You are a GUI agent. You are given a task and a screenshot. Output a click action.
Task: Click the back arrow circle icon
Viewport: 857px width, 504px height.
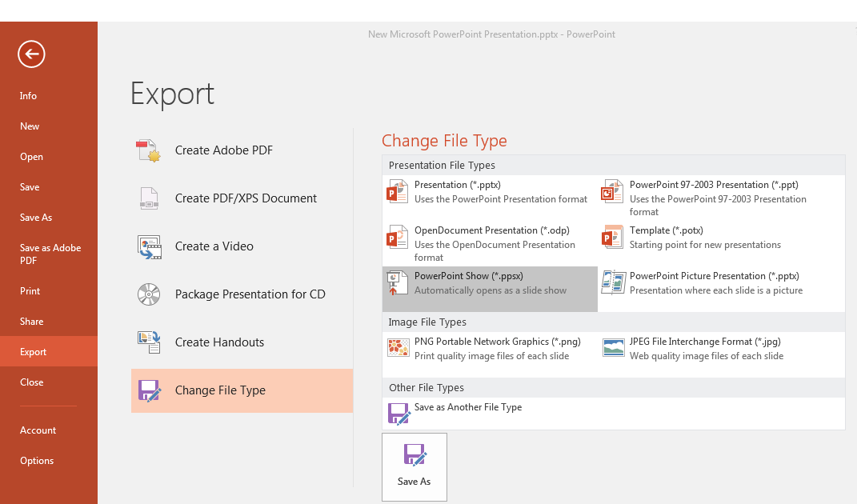click(x=31, y=54)
